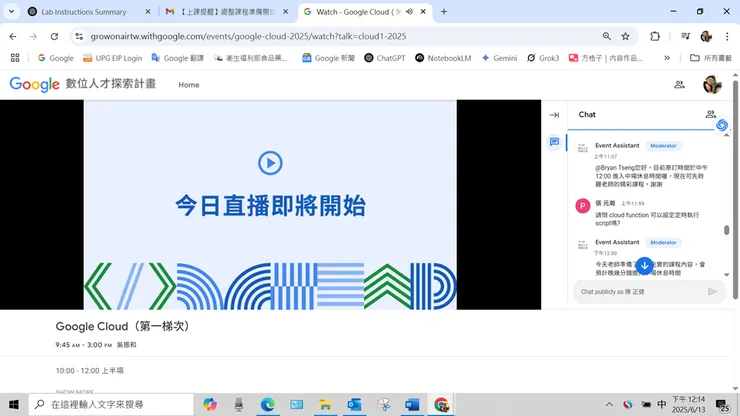Switch to Lab Instructions Summary tab
Image resolution: width=740 pixels, height=416 pixels.
(83, 12)
